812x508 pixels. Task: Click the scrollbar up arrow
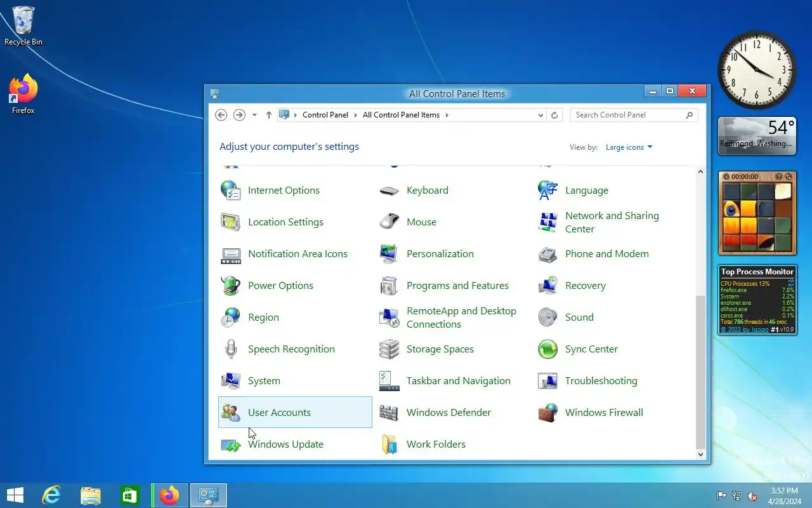[700, 171]
